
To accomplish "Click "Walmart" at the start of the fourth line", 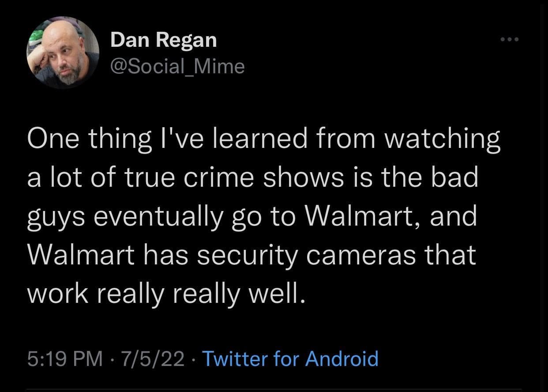I will point(80,255).
